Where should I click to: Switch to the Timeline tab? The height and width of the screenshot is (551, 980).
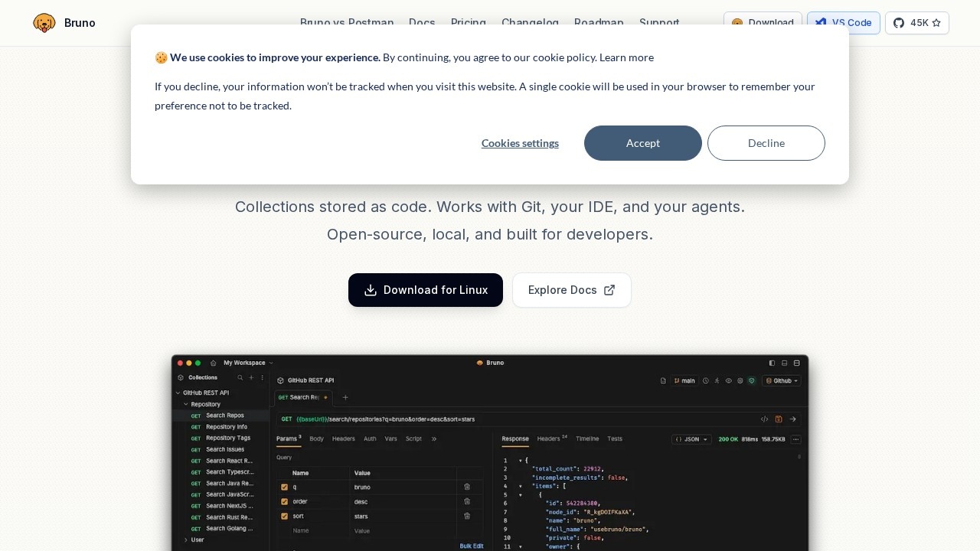(x=587, y=439)
